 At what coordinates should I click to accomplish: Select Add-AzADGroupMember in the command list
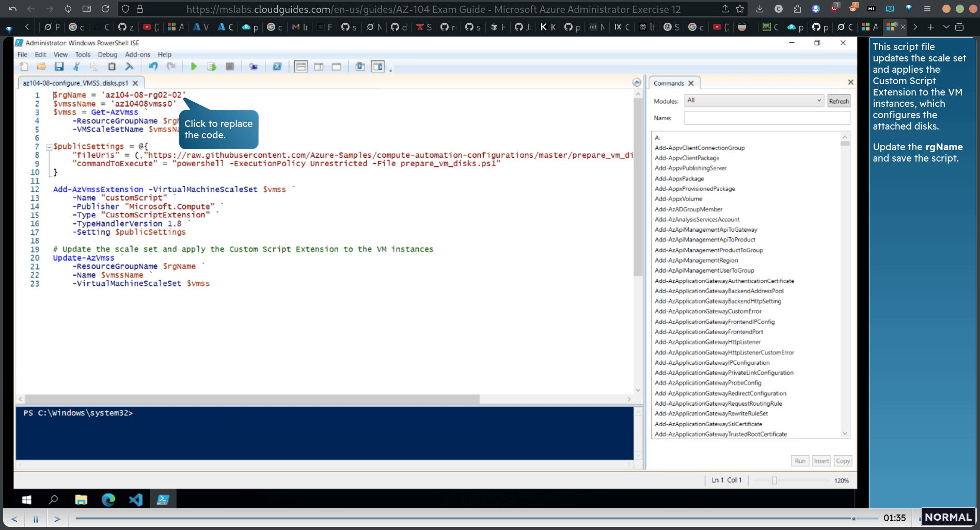click(x=688, y=209)
